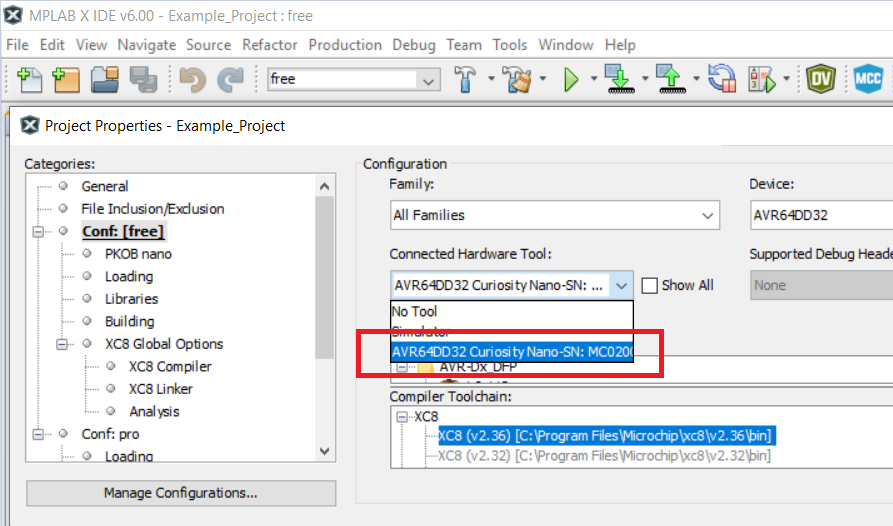Select File Inclusion/Exclusion category

(x=153, y=209)
